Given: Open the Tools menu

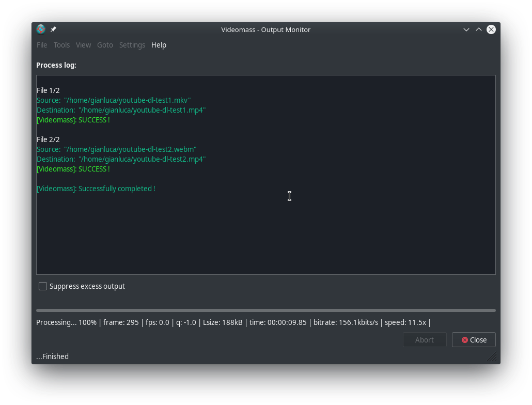Looking at the screenshot, I should tap(61, 45).
